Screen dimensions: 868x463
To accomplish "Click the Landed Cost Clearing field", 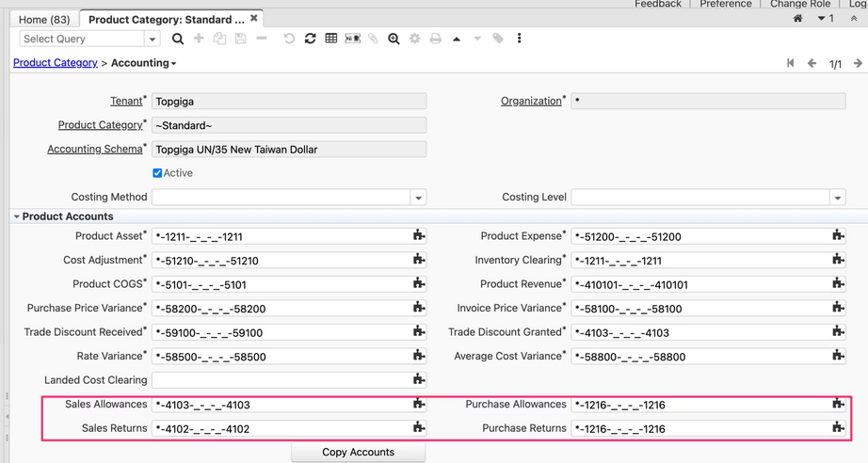I will 281,380.
